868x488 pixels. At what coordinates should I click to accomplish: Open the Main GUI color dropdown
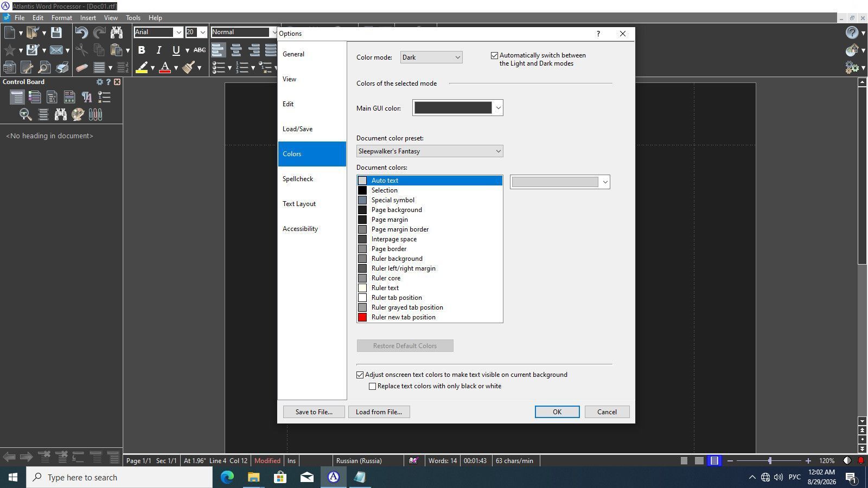(458, 108)
